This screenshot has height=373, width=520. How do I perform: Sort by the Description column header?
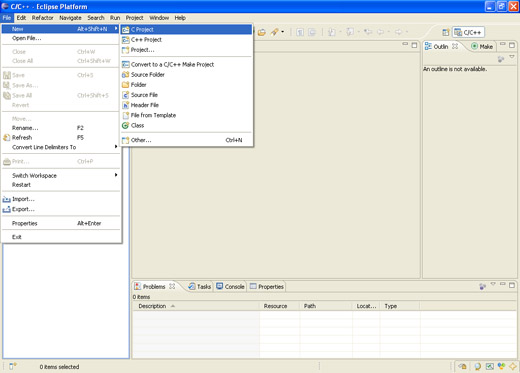(196, 306)
